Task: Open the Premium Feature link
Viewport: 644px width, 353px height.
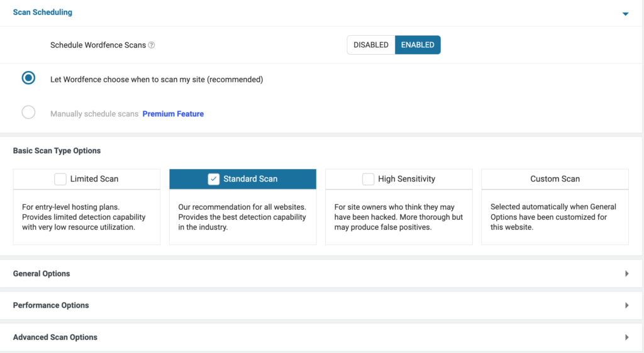Action: [173, 114]
